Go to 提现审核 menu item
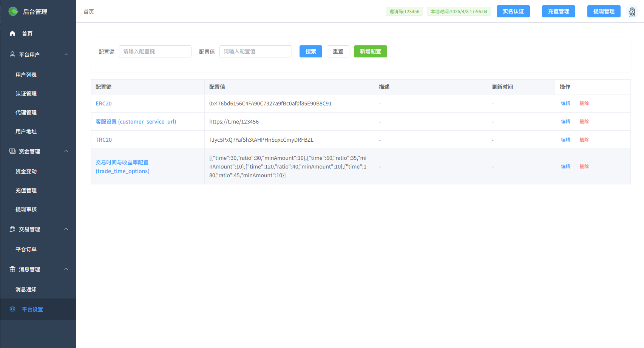The image size is (644, 348). tap(26, 209)
